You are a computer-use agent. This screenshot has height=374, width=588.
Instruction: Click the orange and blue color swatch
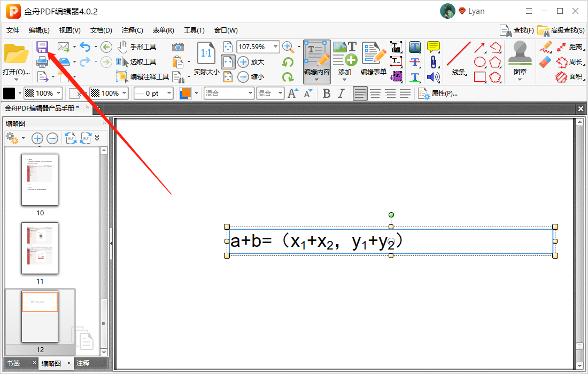pos(185,93)
